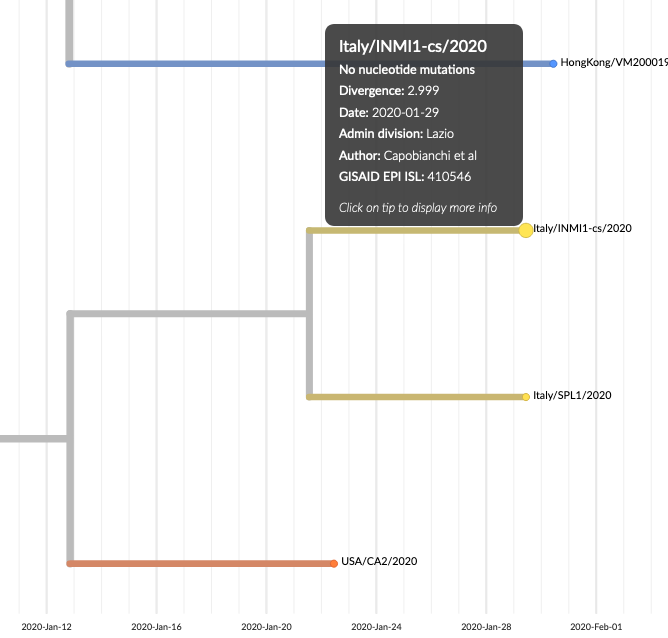Click the USA/CA2/2020 tip label text

click(x=379, y=561)
